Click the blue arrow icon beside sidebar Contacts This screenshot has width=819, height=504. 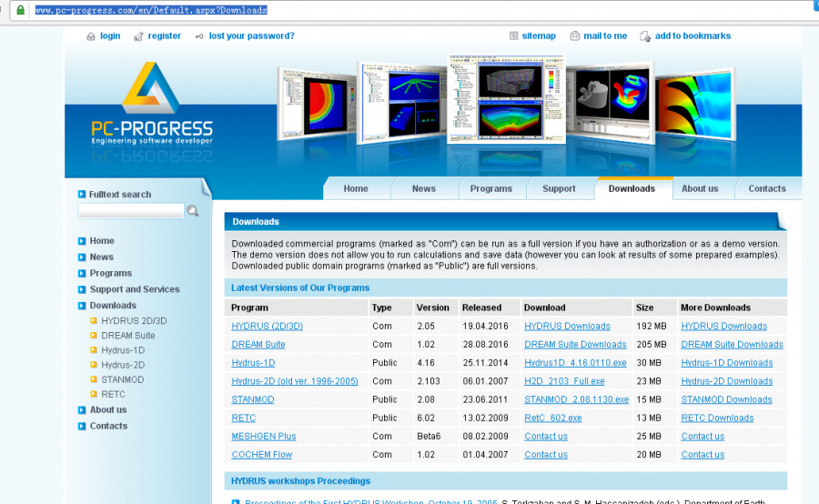tap(82, 426)
